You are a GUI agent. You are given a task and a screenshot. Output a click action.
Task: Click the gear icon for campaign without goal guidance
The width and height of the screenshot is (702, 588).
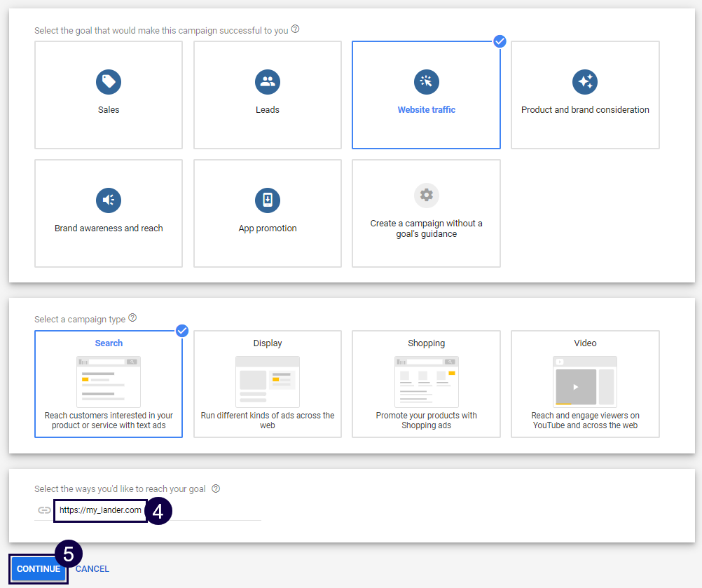coord(426,195)
